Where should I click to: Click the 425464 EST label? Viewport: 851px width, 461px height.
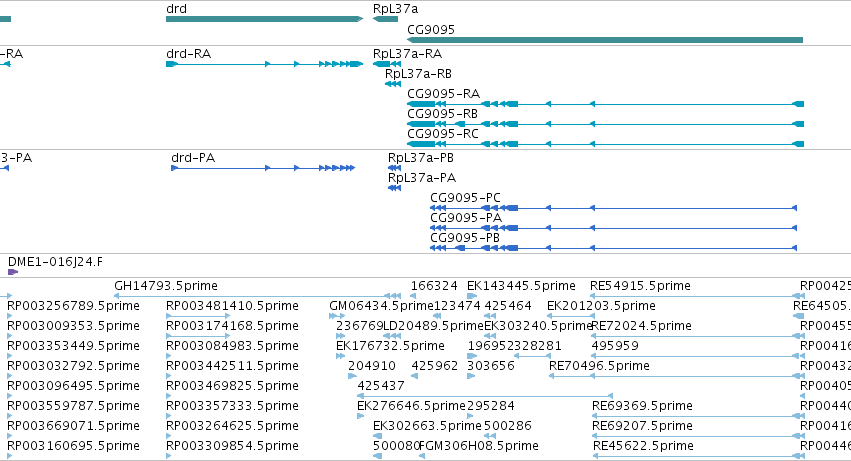(x=507, y=306)
